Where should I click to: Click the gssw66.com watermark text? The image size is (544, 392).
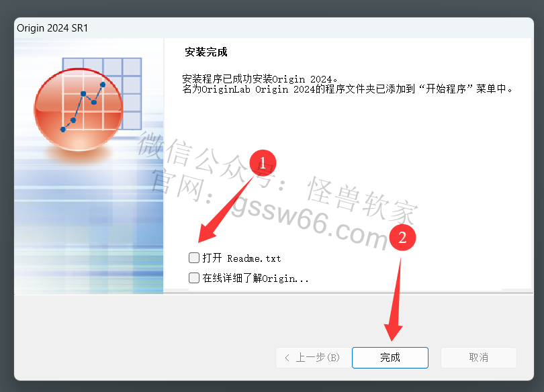[x=310, y=221]
